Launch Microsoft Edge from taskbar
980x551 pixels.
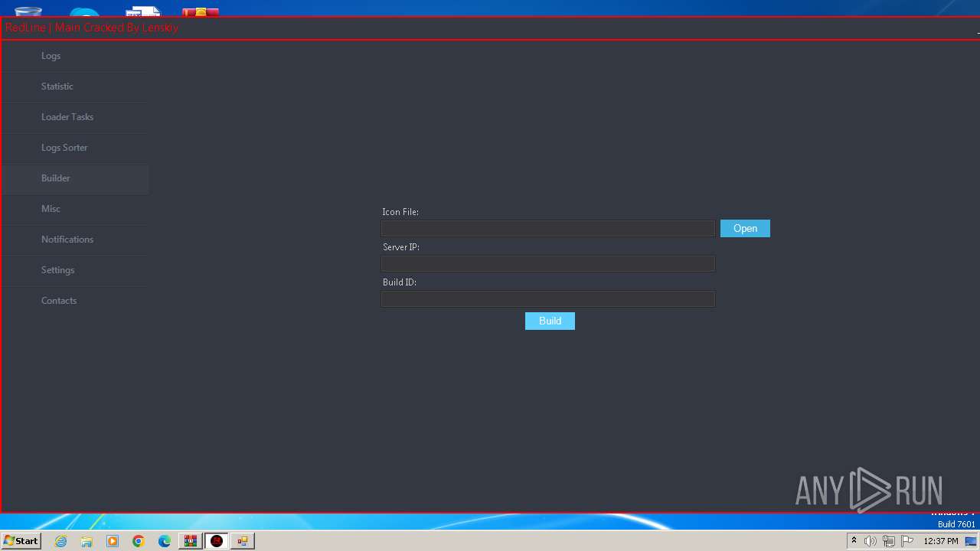coord(165,541)
